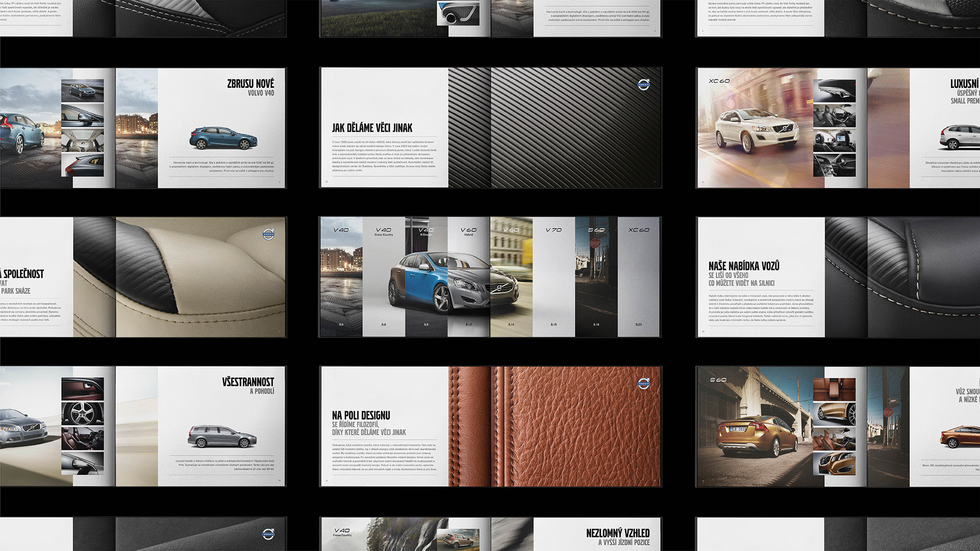980x551 pixels.
Task: Click the 'V70' model label in the overview spread
Action: 553,230
